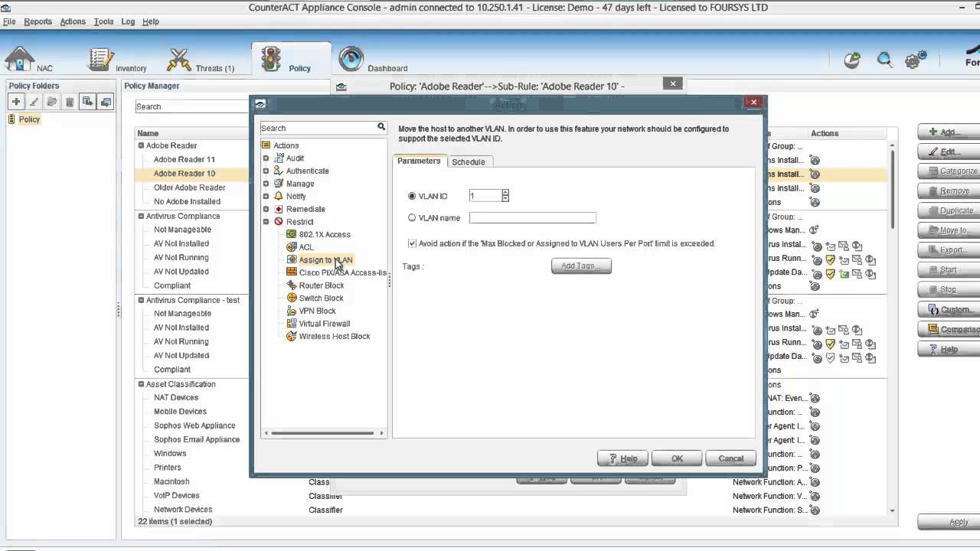
Task: Select the Wireless Host Block action icon
Action: tap(292, 336)
